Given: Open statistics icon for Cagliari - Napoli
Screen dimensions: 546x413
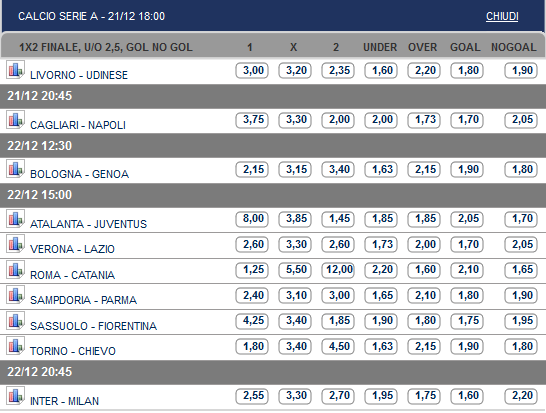Looking at the screenshot, I should pos(15,119).
